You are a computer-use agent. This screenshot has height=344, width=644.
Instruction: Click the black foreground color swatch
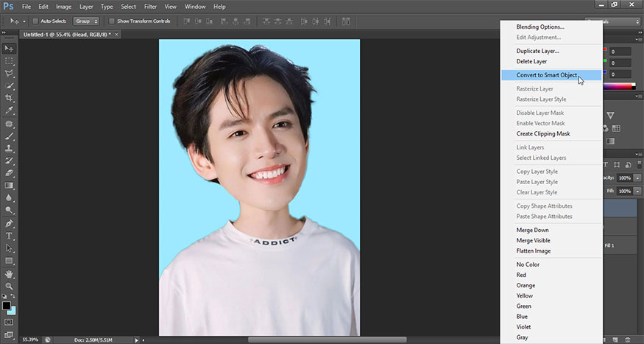(x=6, y=305)
